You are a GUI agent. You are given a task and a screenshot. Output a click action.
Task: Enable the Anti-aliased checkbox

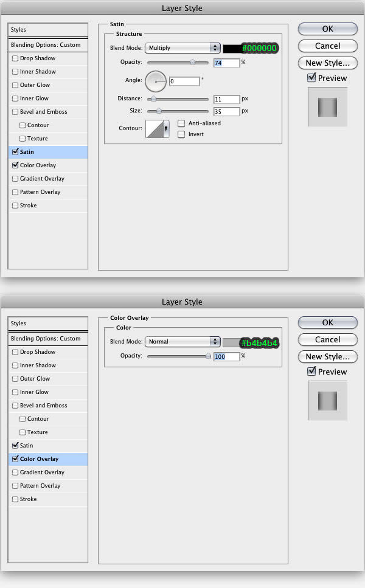[181, 123]
